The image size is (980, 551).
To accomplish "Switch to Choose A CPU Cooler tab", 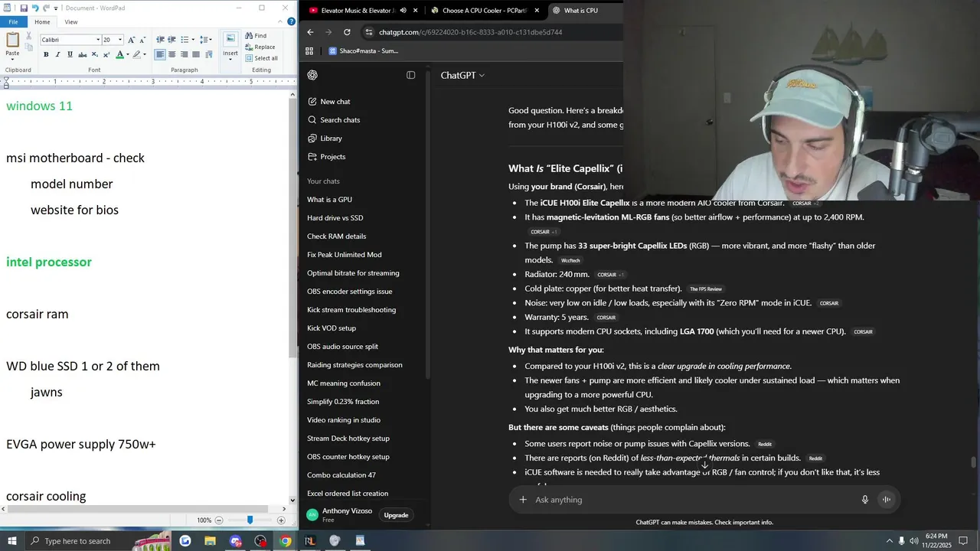I will point(485,11).
